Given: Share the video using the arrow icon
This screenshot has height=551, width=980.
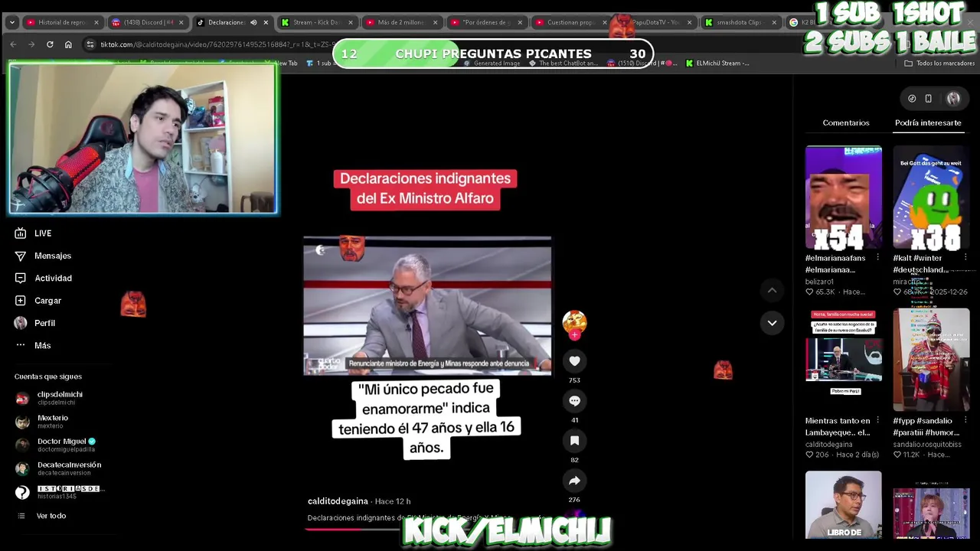Looking at the screenshot, I should 574,481.
